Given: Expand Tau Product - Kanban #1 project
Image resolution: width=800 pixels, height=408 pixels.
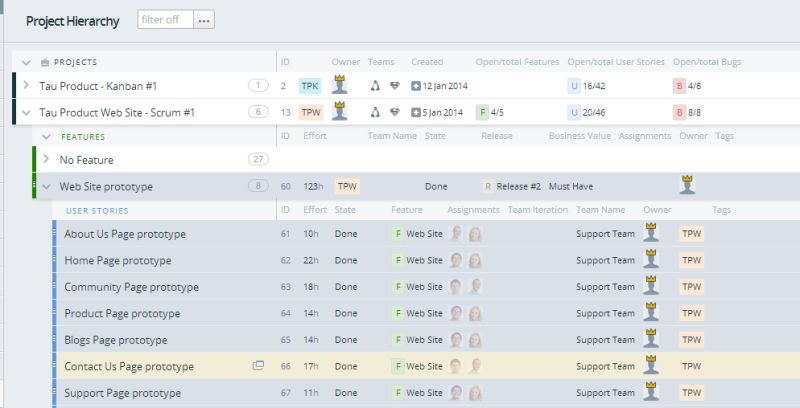Looking at the screenshot, I should (27, 85).
